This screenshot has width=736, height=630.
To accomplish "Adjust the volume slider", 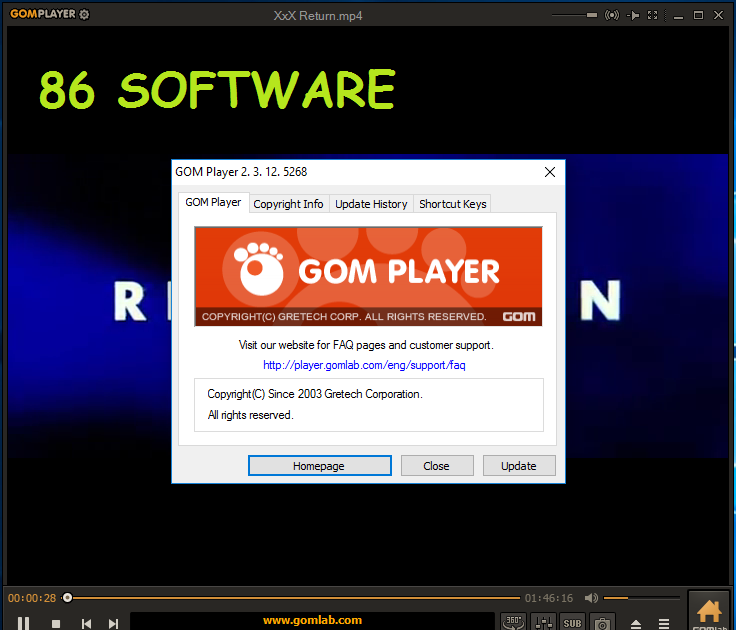I will click(x=642, y=598).
